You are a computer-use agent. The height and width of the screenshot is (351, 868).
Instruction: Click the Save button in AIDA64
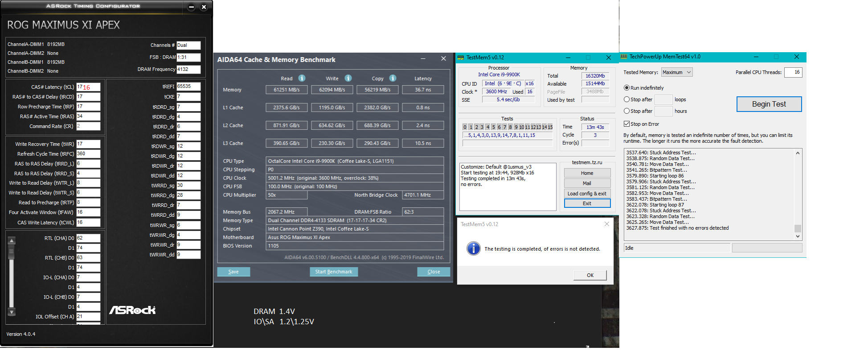coord(233,272)
